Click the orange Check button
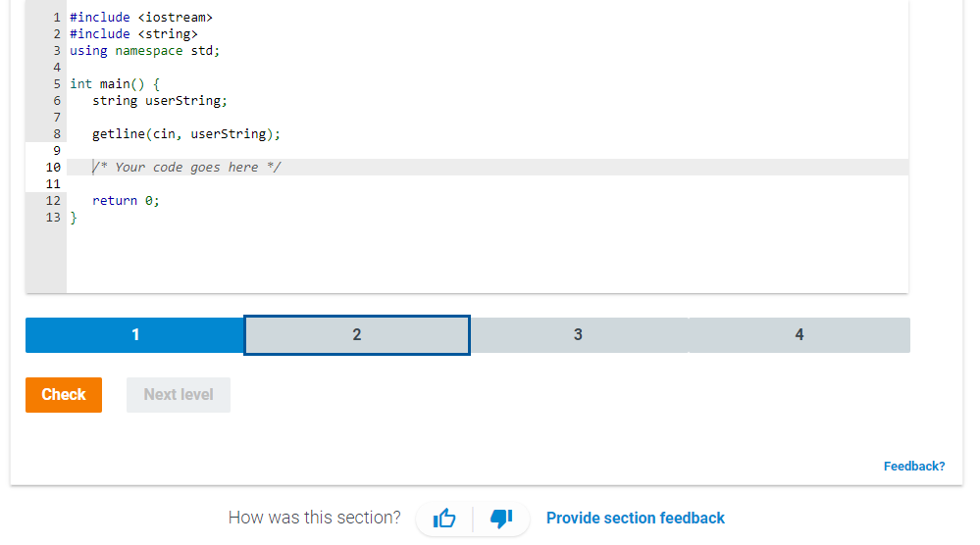The width and height of the screenshot is (980, 545). (64, 395)
